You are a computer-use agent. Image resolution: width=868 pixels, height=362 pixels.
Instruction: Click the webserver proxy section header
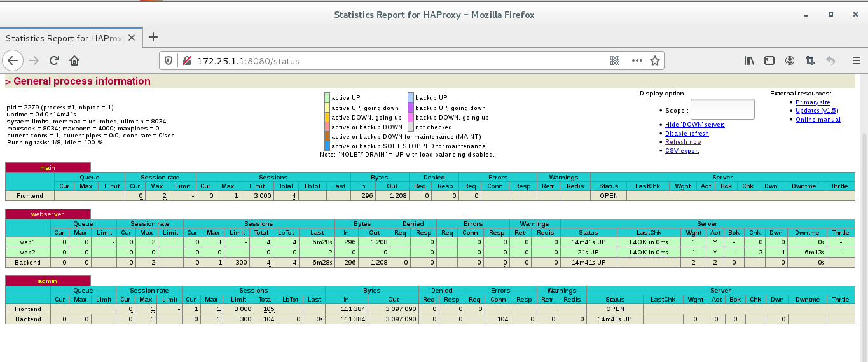(x=48, y=214)
